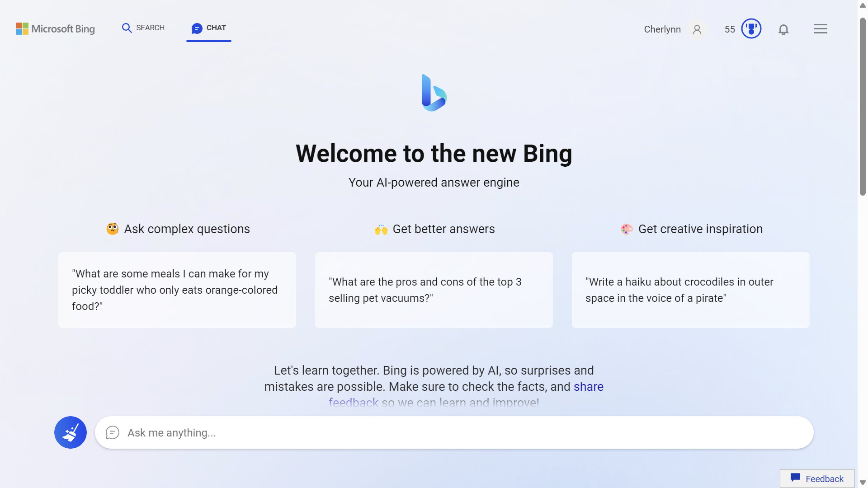868x488 pixels.
Task: Switch to the SEARCH tab
Action: click(x=142, y=28)
